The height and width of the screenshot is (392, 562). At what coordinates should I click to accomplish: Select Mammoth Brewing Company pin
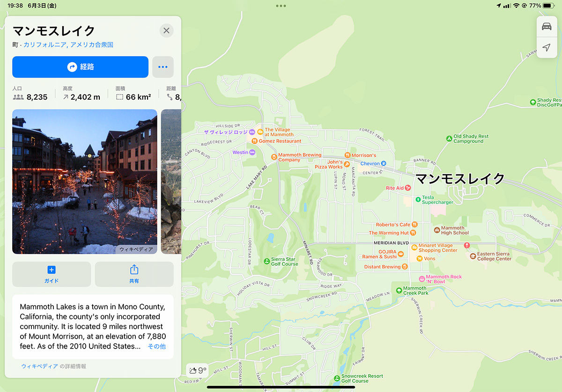pos(274,157)
